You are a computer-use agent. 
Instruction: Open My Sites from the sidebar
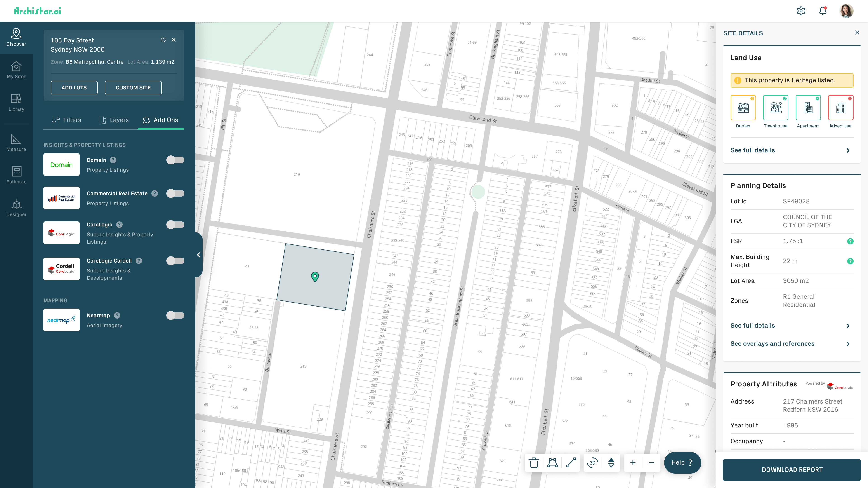pos(16,70)
